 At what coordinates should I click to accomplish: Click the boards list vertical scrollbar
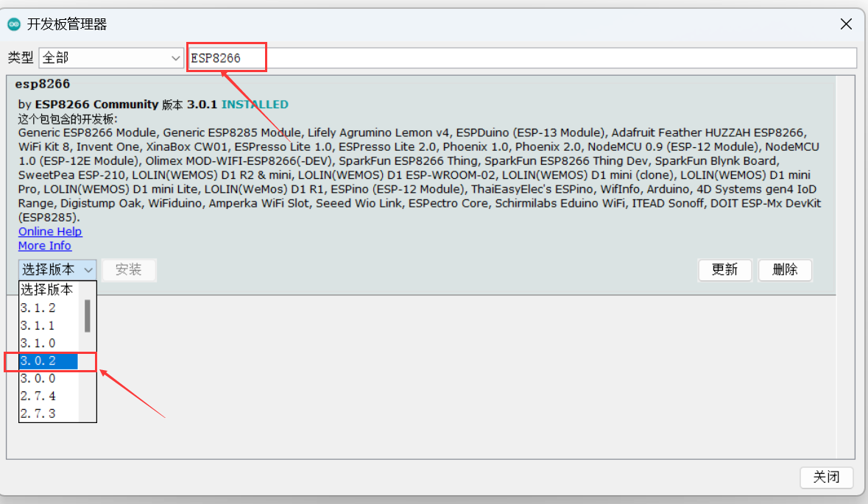(845, 267)
